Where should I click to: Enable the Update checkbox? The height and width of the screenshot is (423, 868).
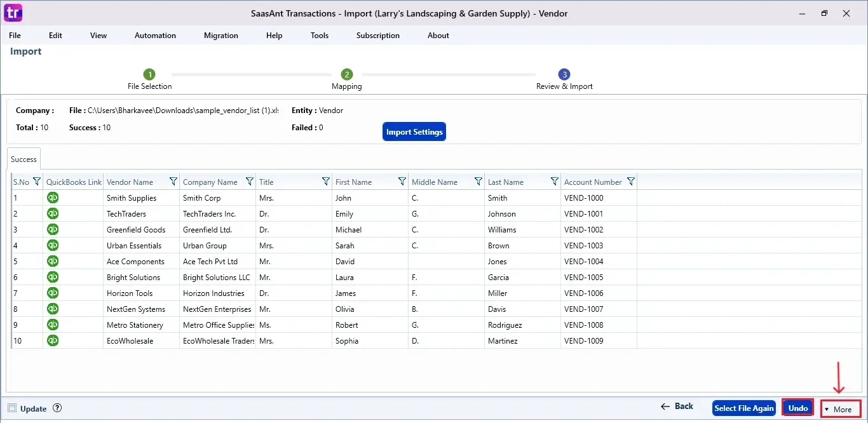tap(12, 408)
